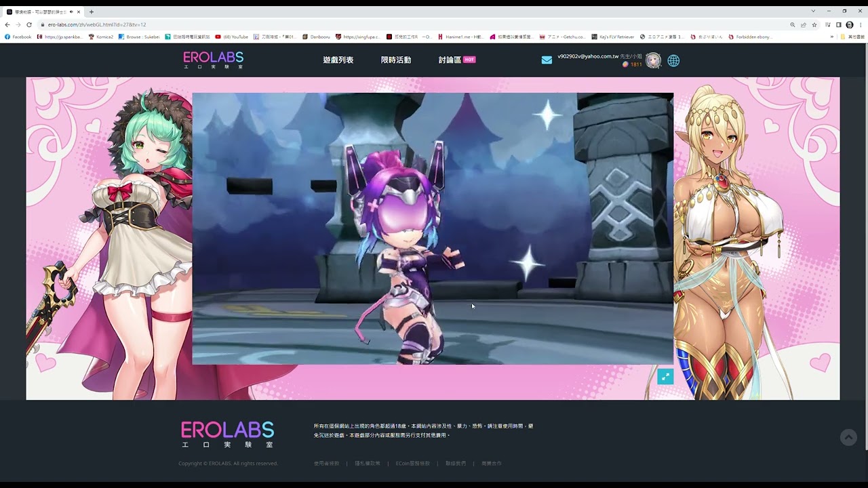Open the 其他書籤 bookmarks folder
Image resolution: width=868 pixels, height=488 pixels.
pos(852,37)
